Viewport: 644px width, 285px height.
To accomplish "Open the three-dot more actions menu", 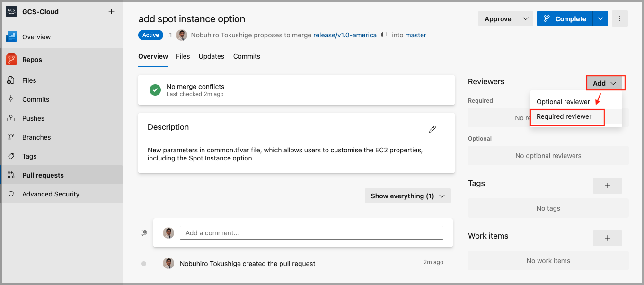I will point(619,19).
